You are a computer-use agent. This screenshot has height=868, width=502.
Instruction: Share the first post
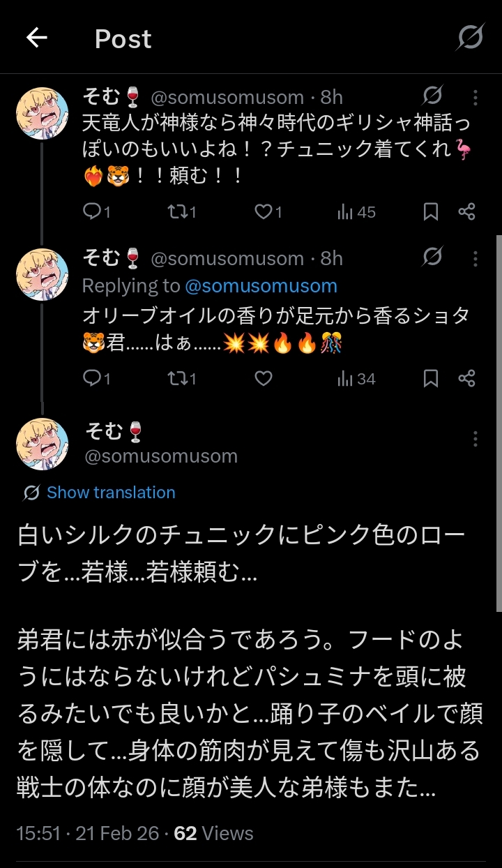click(x=466, y=211)
